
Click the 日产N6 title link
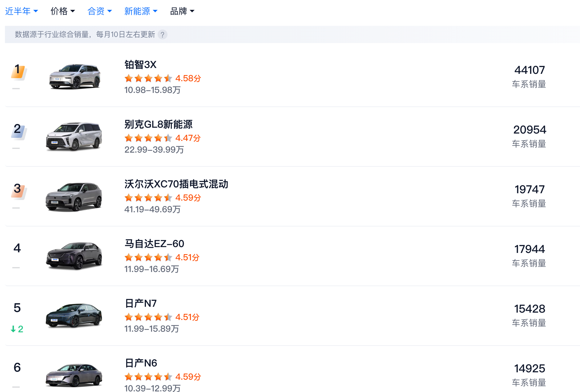(141, 363)
